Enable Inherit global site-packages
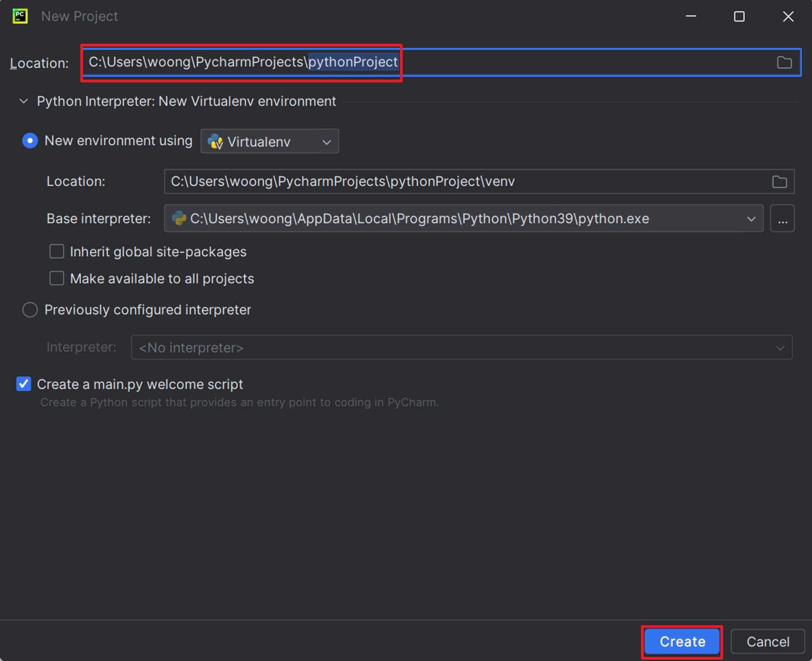The image size is (812, 661). click(x=57, y=252)
